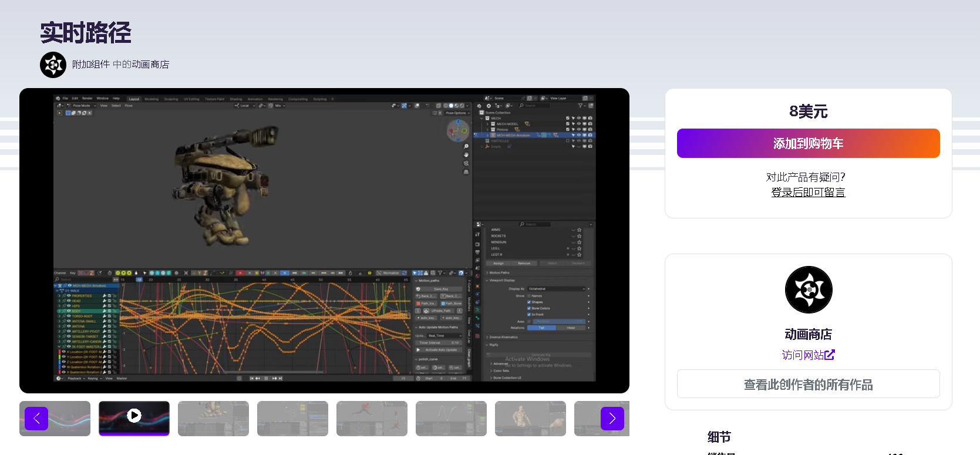Click 查看此创作者的所有作品 button
Viewport: 980px width, 455px height.
click(809, 384)
